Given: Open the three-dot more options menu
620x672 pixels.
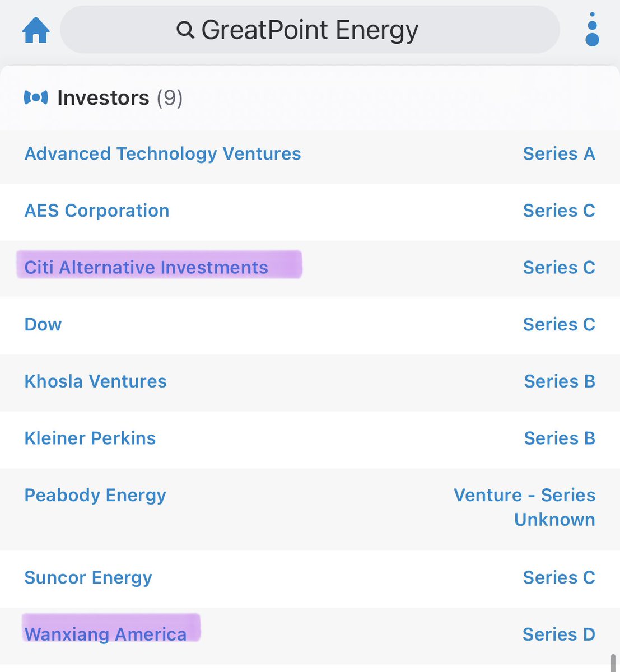Looking at the screenshot, I should 591,30.
